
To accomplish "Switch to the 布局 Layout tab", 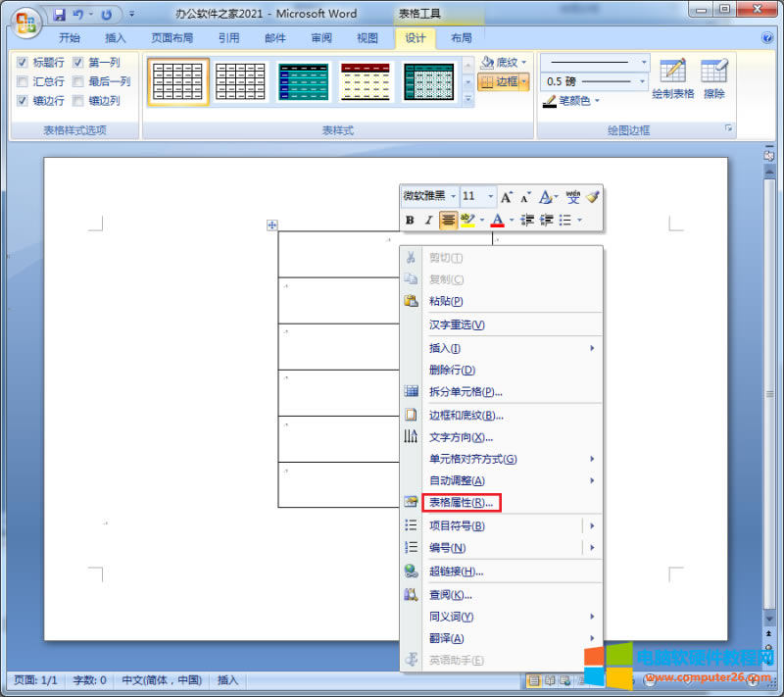I will pos(461,38).
